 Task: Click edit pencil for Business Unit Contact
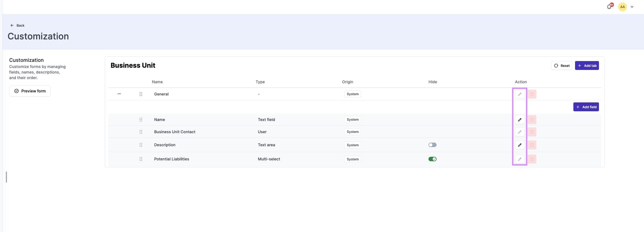519,132
